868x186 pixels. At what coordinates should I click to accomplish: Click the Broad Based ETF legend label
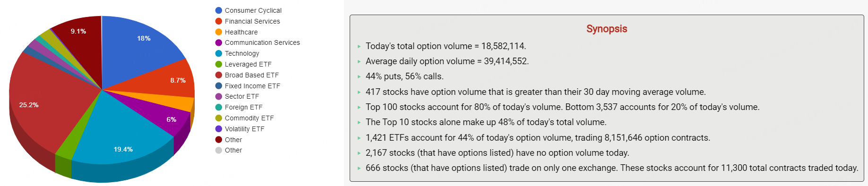click(x=252, y=75)
